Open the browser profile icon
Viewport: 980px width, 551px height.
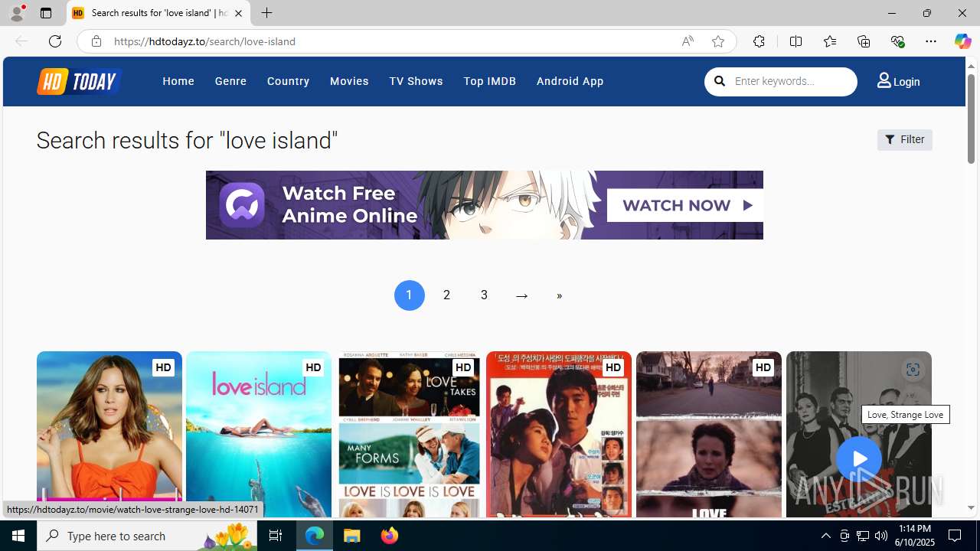pos(17,13)
